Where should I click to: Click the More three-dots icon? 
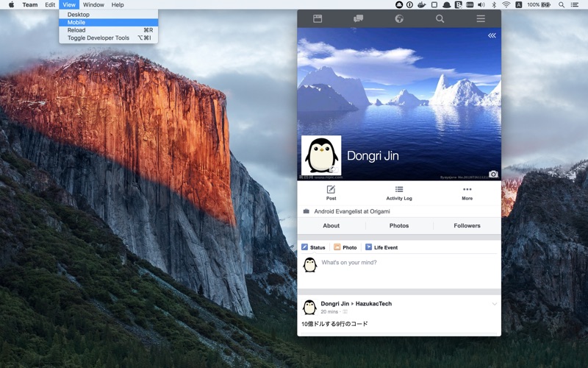467,189
